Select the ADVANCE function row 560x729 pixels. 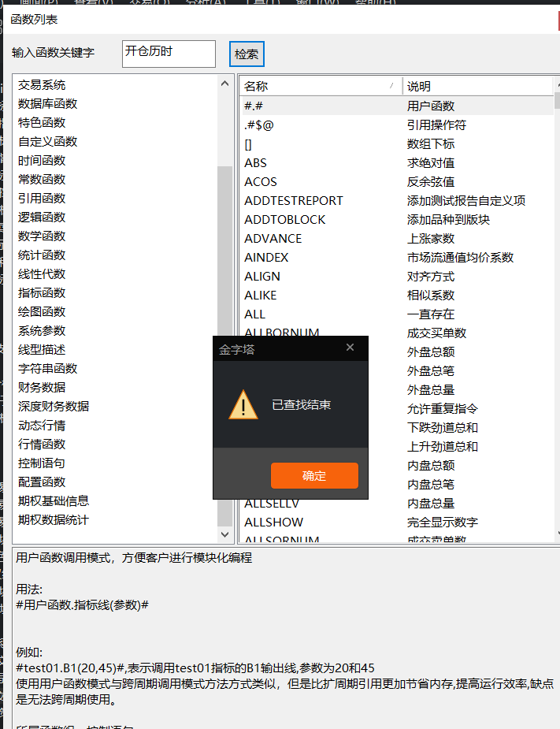point(397,239)
